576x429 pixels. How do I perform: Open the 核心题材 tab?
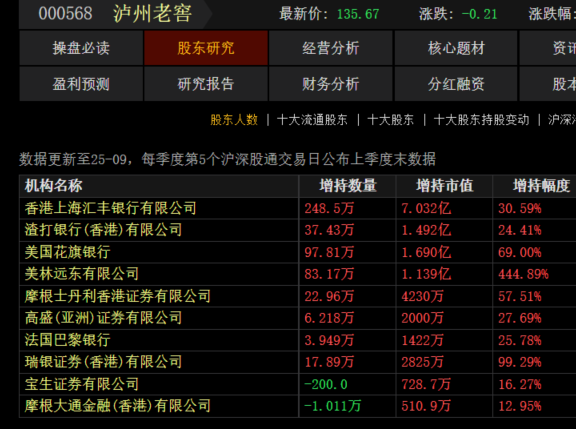456,48
